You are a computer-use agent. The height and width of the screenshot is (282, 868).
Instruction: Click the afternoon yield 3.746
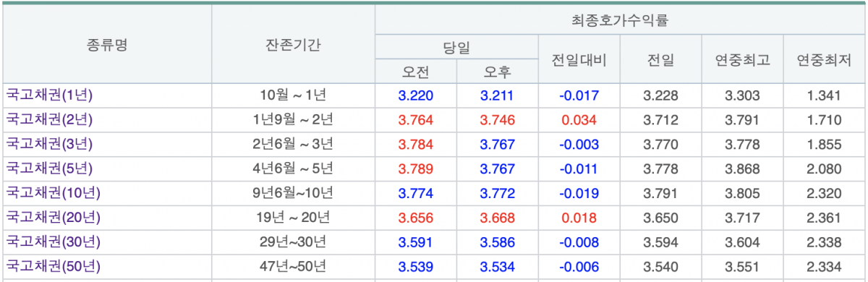[x=497, y=119]
